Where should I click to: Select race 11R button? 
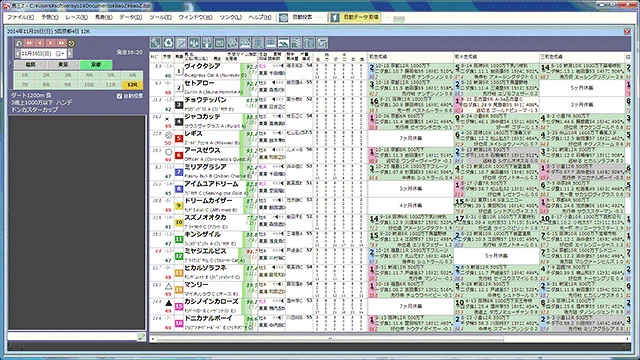coord(111,84)
